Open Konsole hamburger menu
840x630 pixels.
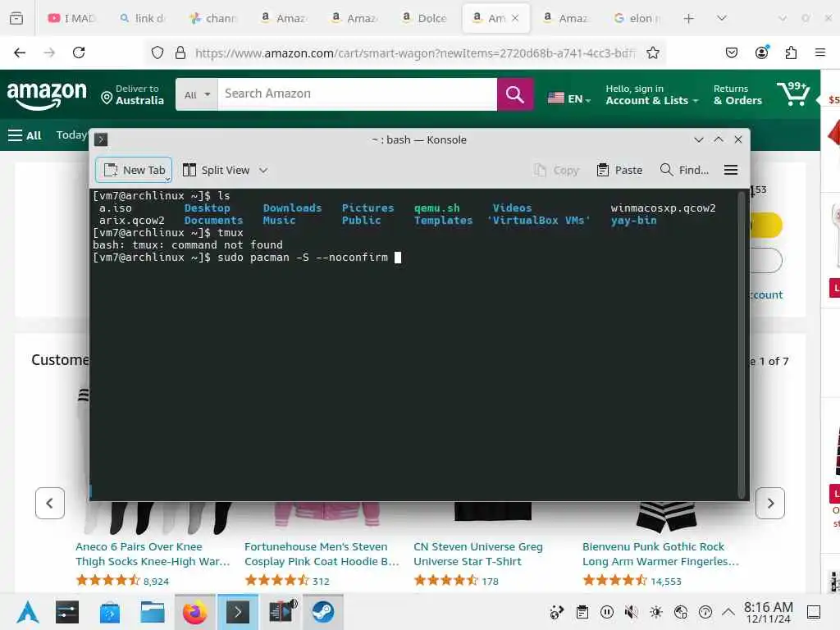(x=731, y=170)
